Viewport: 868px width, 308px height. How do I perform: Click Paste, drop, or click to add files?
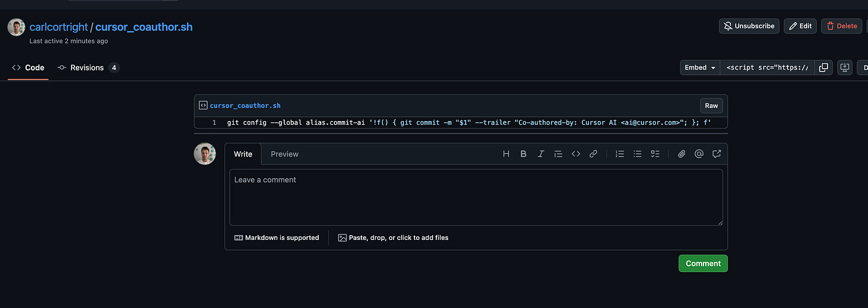[x=393, y=238]
